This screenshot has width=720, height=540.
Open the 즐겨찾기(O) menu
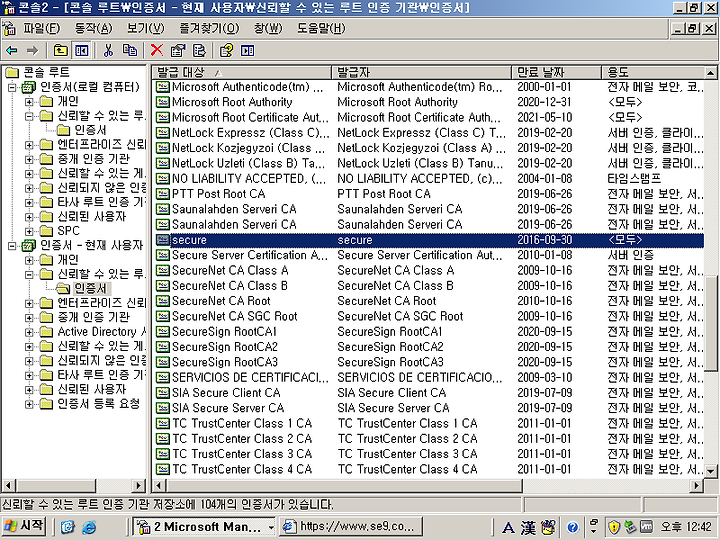pos(209,28)
